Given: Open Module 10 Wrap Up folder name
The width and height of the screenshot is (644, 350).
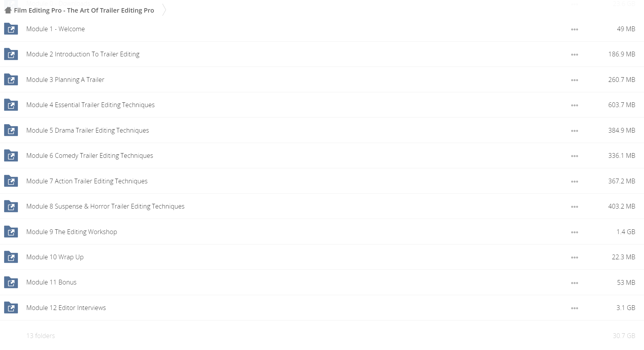Looking at the screenshot, I should click(x=55, y=257).
